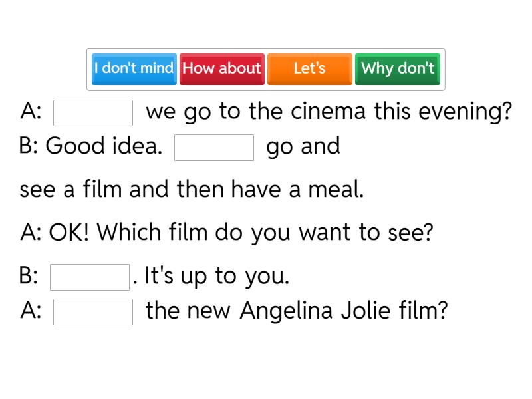Click the blank before "we go to the cinema"
532x399 pixels.
93,112
